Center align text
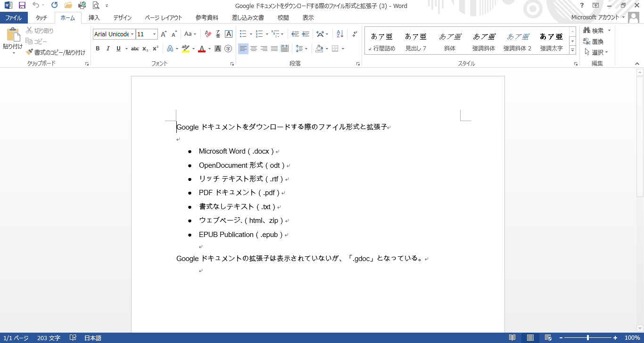 [x=253, y=49]
